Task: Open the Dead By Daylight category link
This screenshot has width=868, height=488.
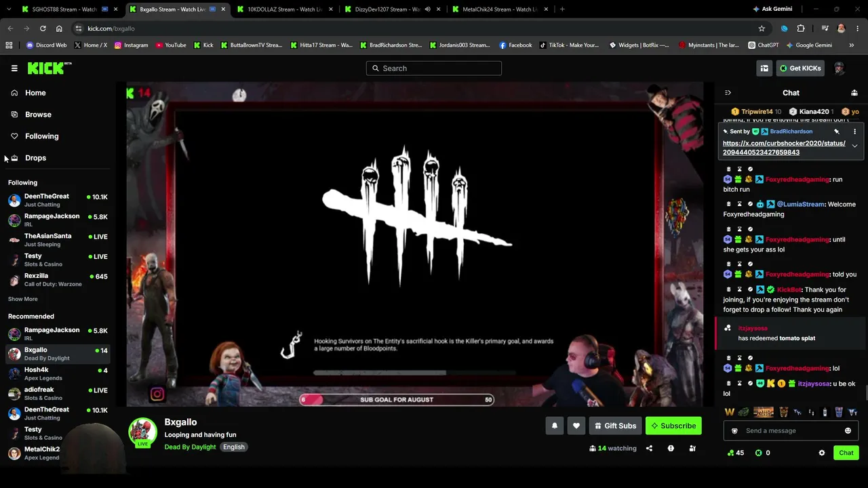Action: [x=190, y=447]
